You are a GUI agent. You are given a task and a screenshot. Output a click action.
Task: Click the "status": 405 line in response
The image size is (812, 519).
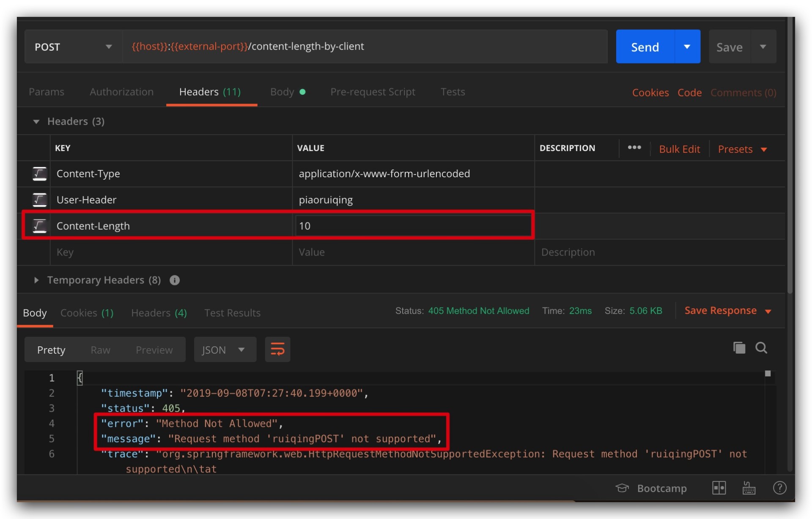(143, 408)
